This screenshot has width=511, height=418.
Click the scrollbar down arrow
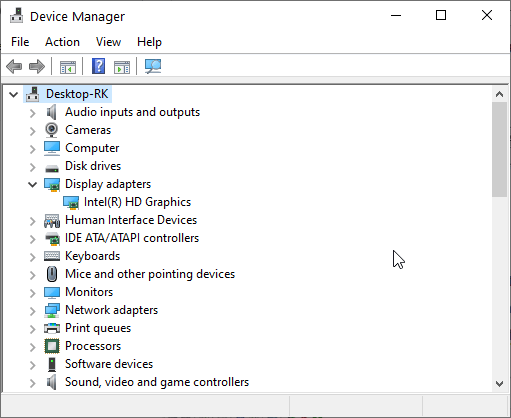pyautogui.click(x=499, y=384)
